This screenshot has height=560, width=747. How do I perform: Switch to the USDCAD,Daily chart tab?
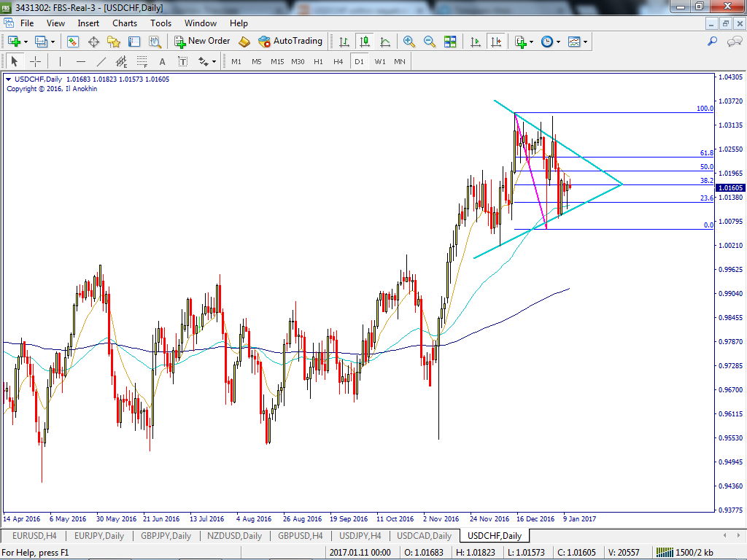pyautogui.click(x=424, y=536)
